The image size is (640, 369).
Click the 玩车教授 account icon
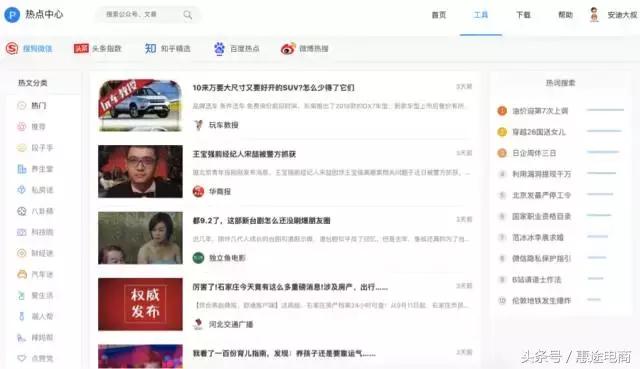coord(198,125)
